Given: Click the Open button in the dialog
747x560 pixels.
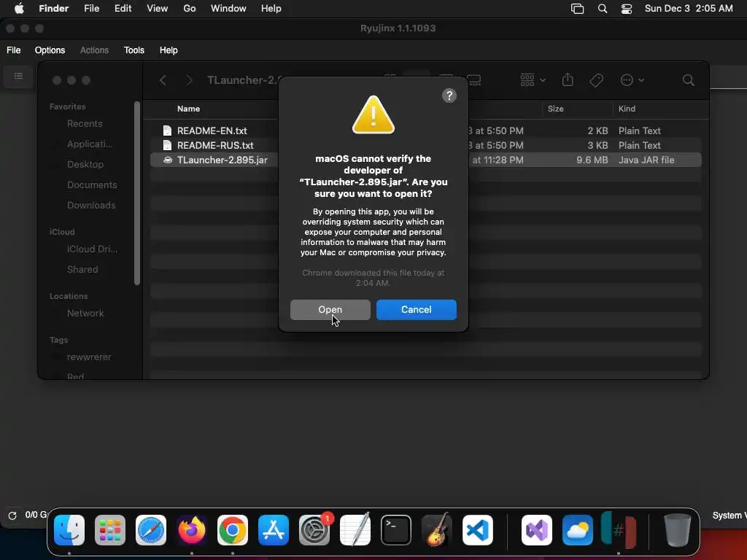Looking at the screenshot, I should tap(330, 309).
